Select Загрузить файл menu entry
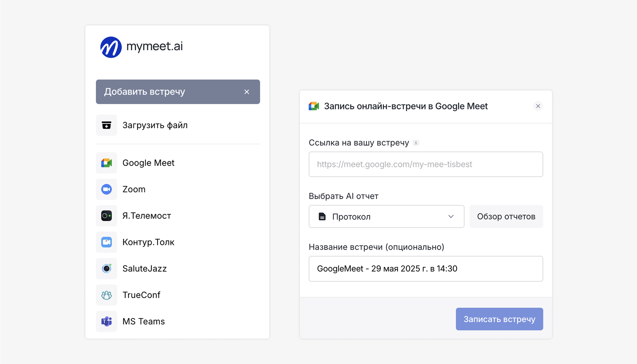Viewport: 637px width, 364px height. click(155, 125)
